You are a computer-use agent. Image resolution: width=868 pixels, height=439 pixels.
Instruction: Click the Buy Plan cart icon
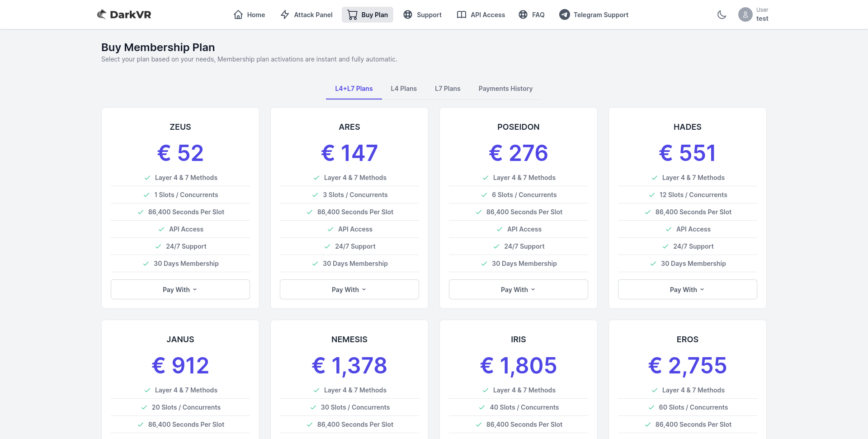tap(352, 14)
